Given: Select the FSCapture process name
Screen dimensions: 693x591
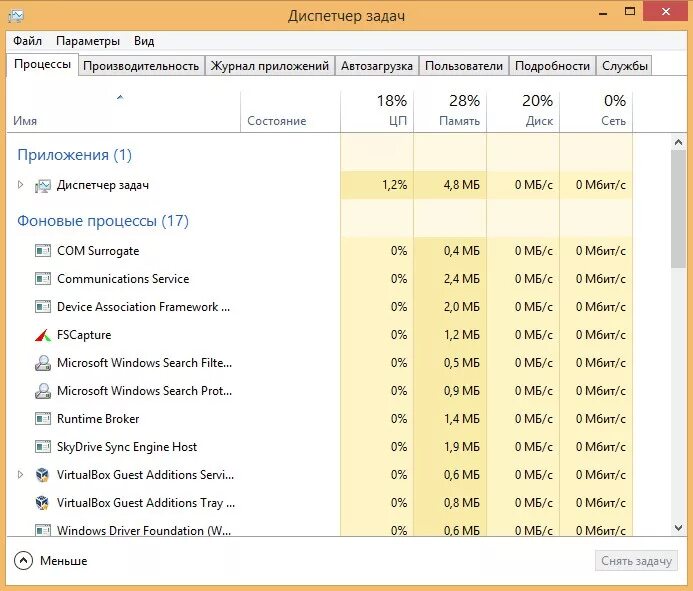Looking at the screenshot, I should [84, 335].
